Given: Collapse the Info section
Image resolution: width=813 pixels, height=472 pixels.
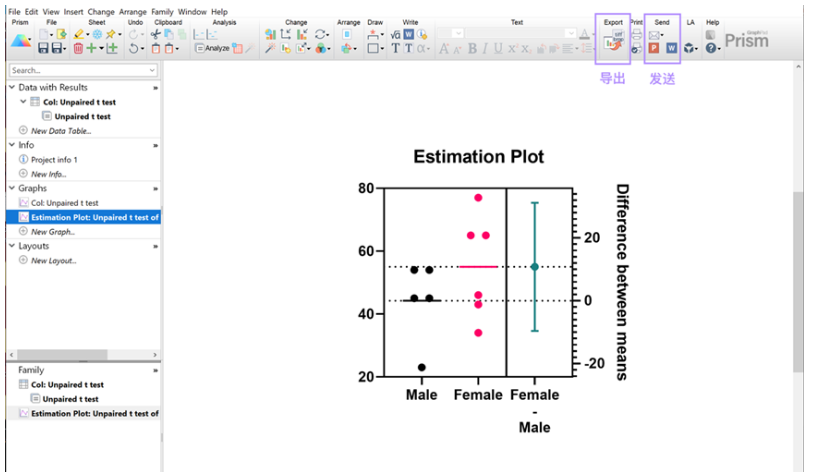Looking at the screenshot, I should [12, 145].
